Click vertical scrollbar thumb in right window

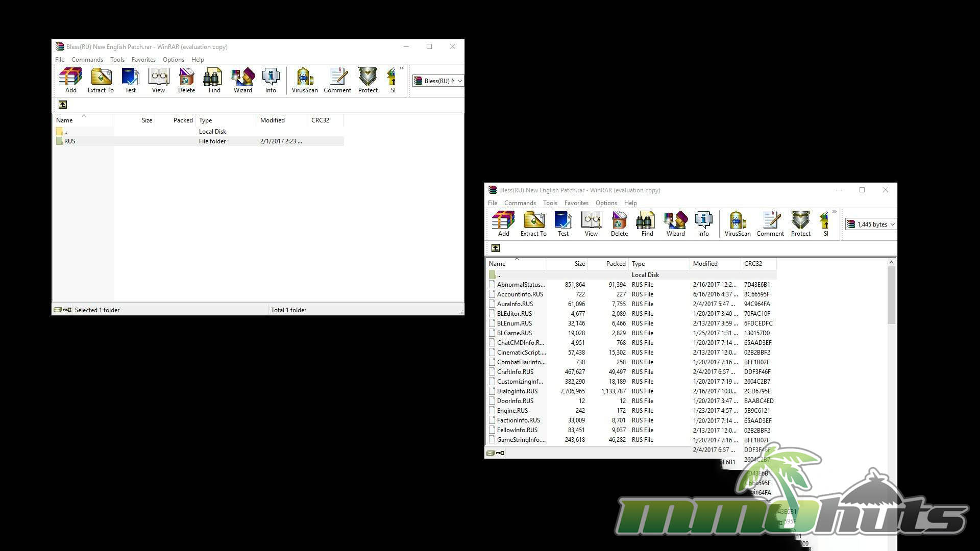click(891, 295)
